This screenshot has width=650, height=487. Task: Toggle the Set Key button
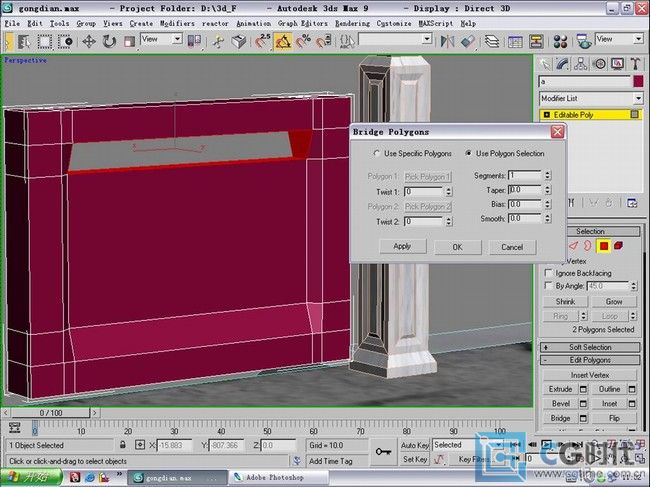click(x=415, y=459)
